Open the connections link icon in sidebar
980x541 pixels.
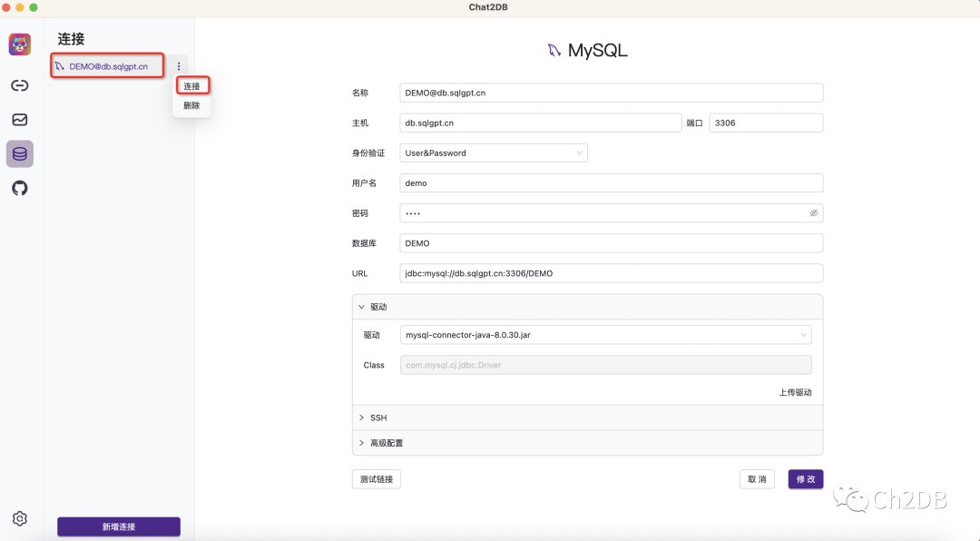coord(20,85)
